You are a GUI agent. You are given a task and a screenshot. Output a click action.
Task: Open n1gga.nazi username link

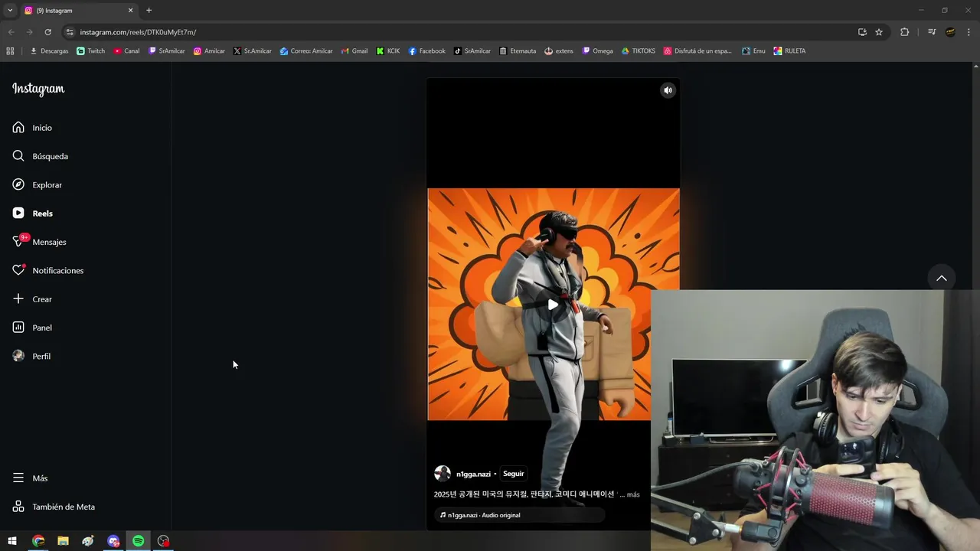click(x=473, y=474)
